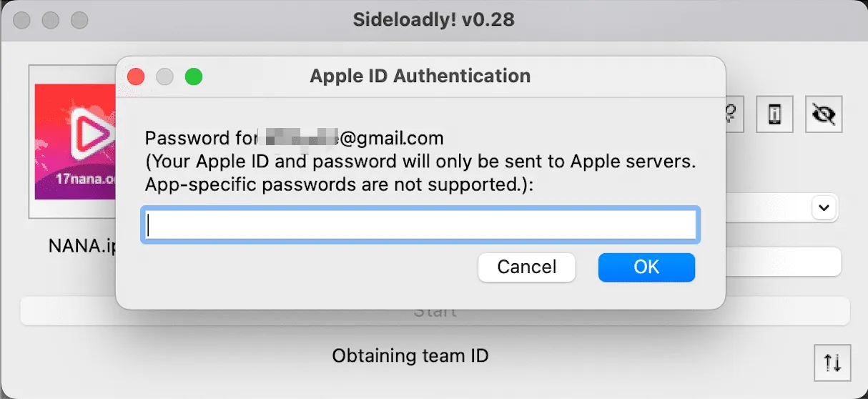Close the main Sideloadly window

(x=21, y=20)
